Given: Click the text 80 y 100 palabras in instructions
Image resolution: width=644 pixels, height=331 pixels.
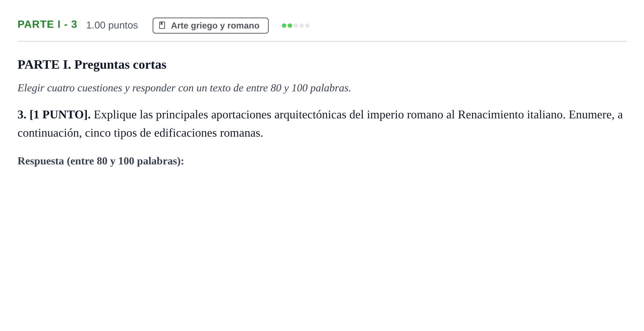Looking at the screenshot, I should 311,88.
